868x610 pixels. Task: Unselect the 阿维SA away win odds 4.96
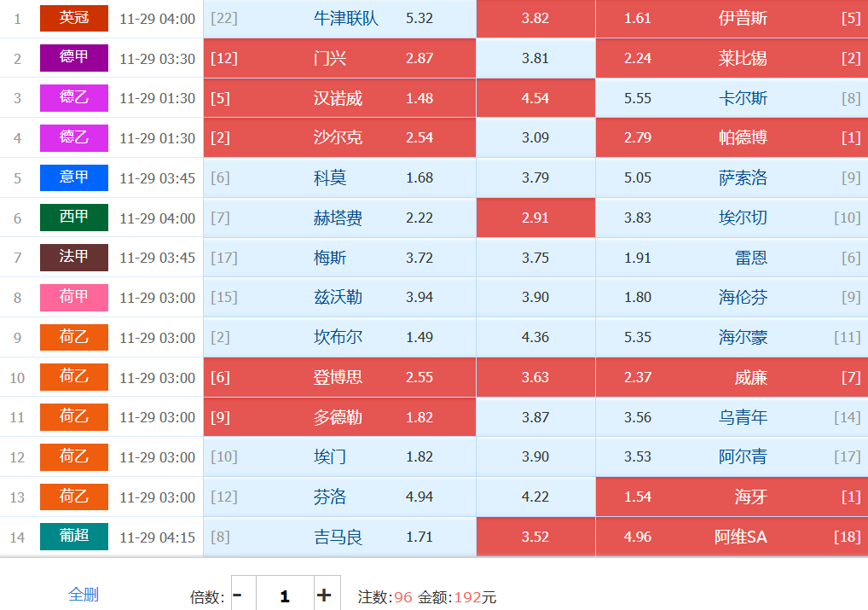tap(731, 537)
